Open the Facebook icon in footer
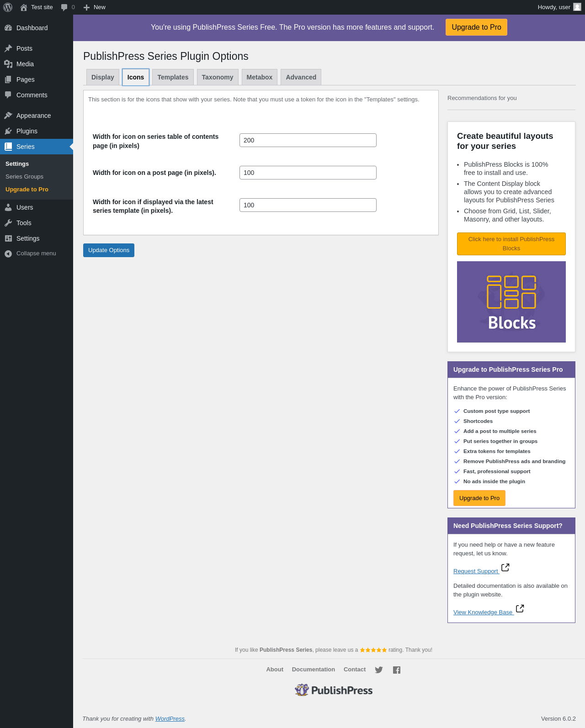 tap(397, 670)
